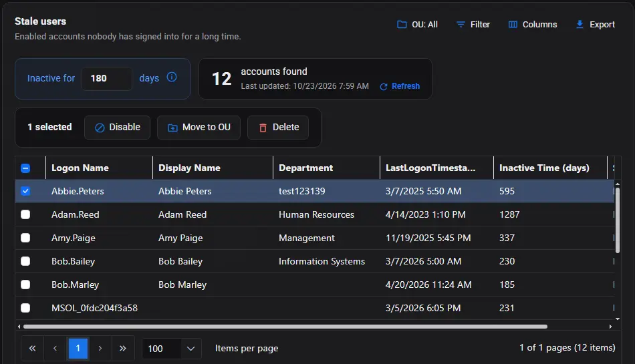635x364 pixels.
Task: Sort by the Department column header
Action: click(327, 168)
